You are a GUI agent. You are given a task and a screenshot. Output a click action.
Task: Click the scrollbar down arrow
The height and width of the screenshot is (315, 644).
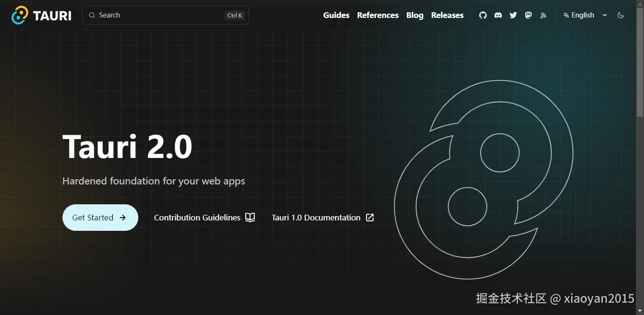pyautogui.click(x=640, y=312)
